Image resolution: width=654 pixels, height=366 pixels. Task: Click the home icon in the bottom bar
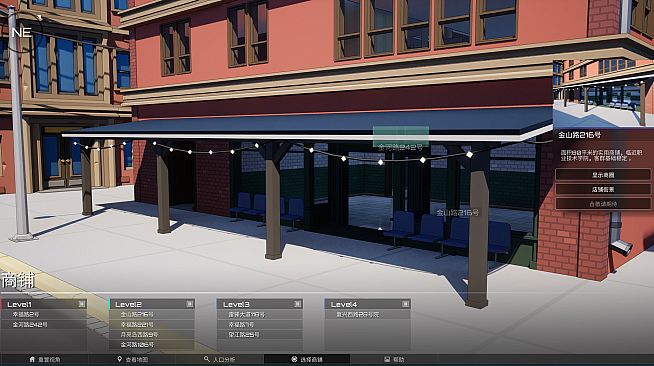(x=32, y=359)
